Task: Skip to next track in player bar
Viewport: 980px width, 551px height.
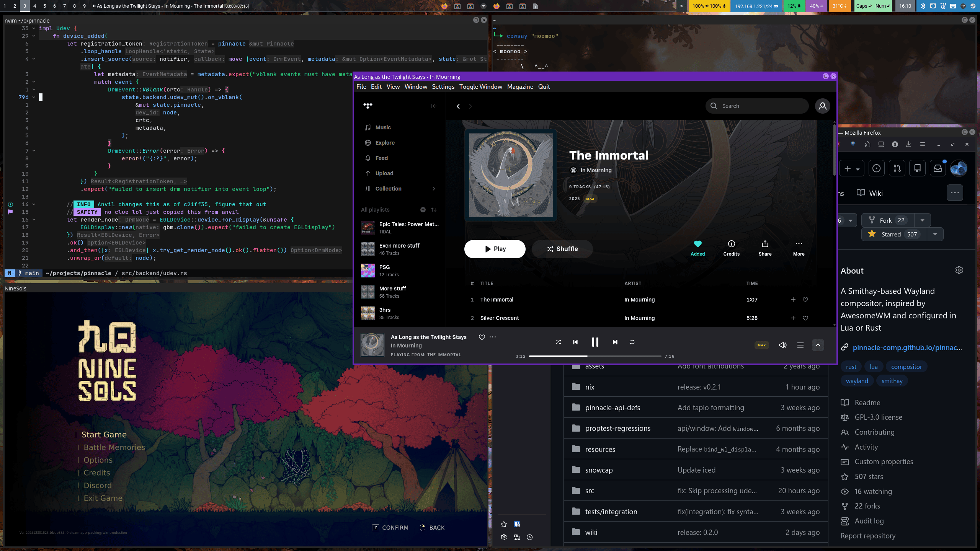Action: click(615, 342)
